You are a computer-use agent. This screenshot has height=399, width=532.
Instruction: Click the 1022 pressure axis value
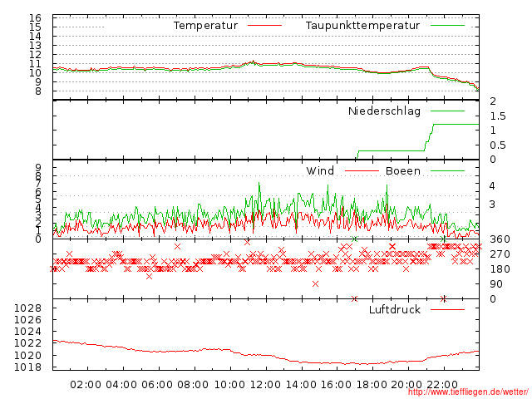point(27,343)
